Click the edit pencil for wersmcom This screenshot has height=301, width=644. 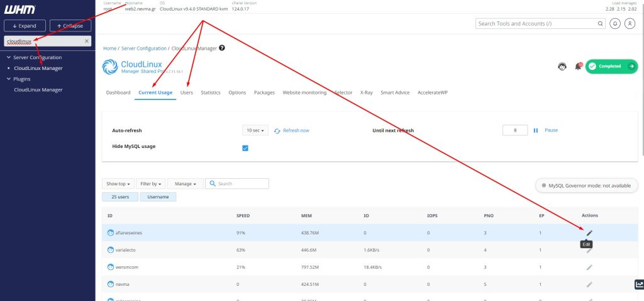589,267
